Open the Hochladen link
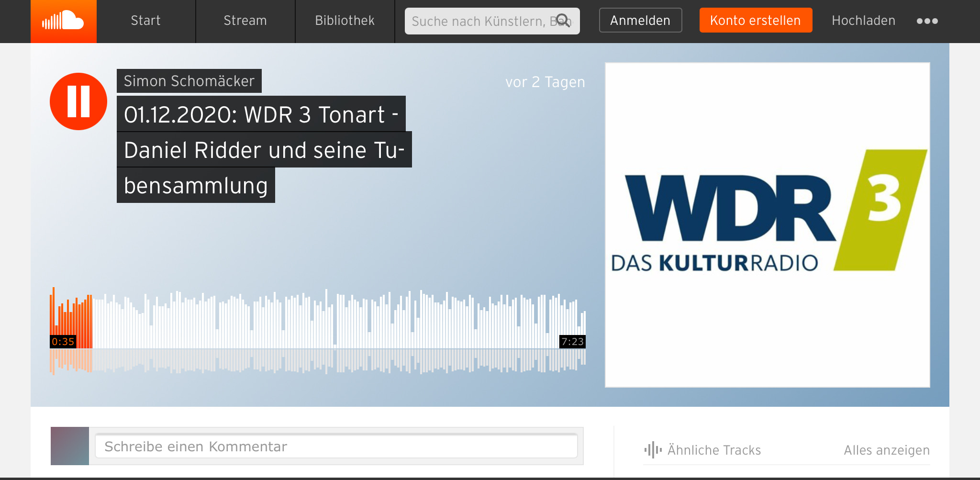Screen dimensions: 980x480 (x=864, y=21)
